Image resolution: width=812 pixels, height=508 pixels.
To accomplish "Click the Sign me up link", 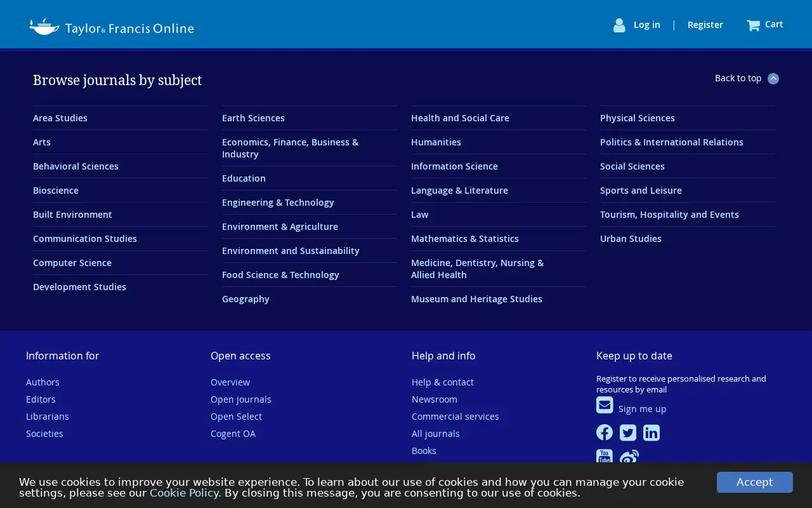I will [642, 409].
